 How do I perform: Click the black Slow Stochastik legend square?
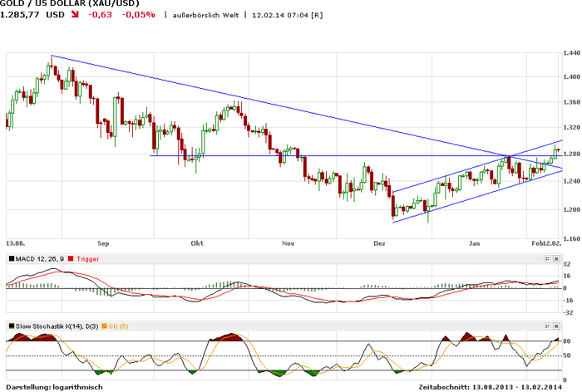point(10,325)
